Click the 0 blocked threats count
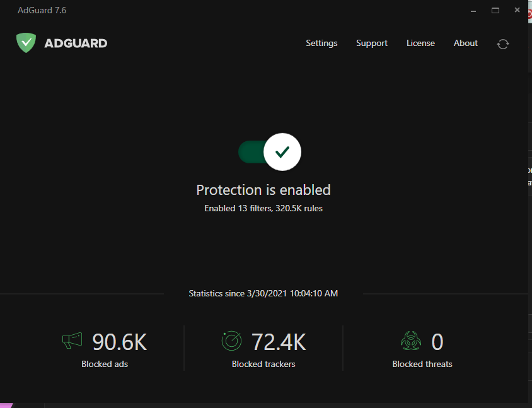 (437, 342)
